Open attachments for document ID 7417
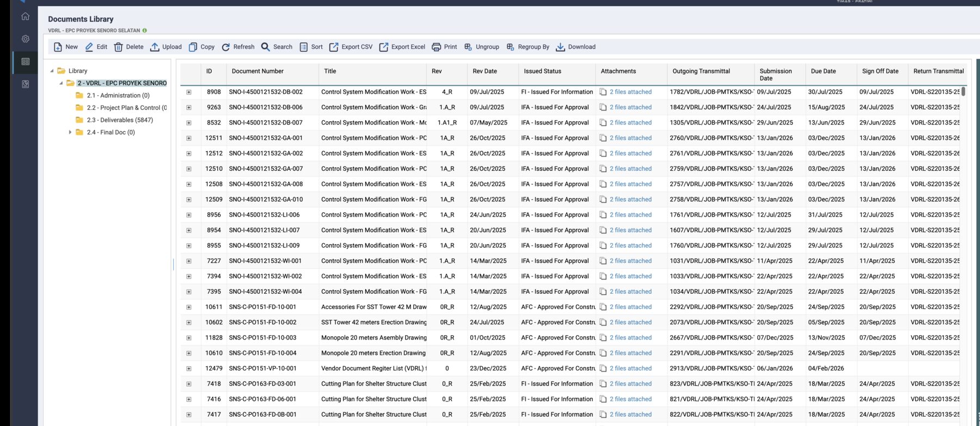 630,415
